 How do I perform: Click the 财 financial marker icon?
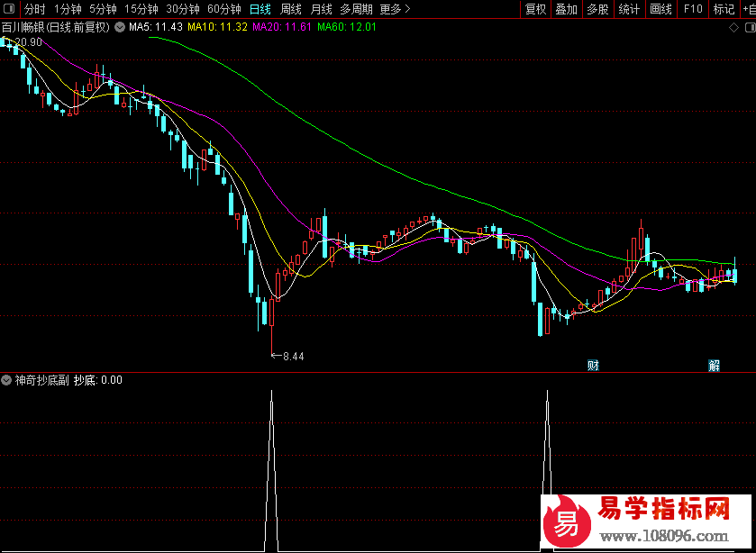coord(593,365)
